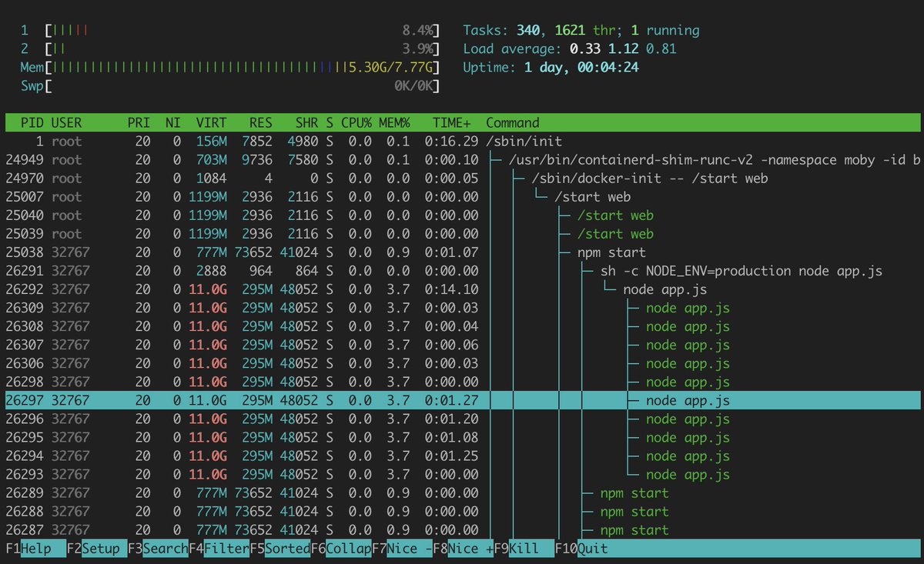Screen dimensions: 924x564
Task: Click RES value 9736 in the table
Action: click(x=258, y=160)
